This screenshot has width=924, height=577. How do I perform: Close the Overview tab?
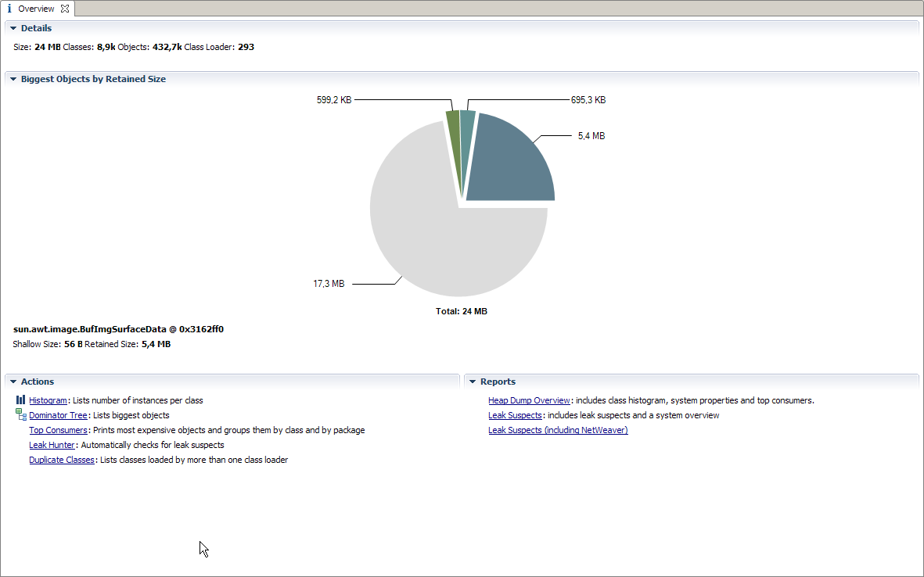pos(65,9)
